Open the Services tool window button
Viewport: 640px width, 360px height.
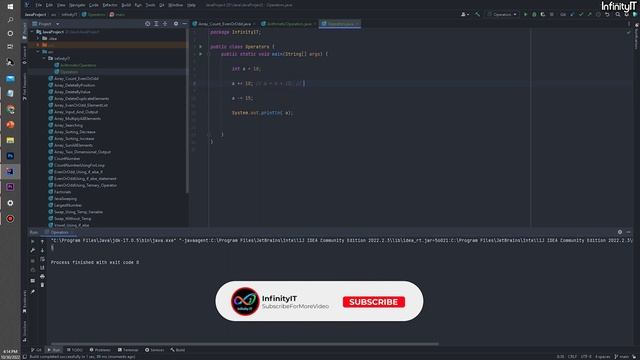click(x=155, y=350)
